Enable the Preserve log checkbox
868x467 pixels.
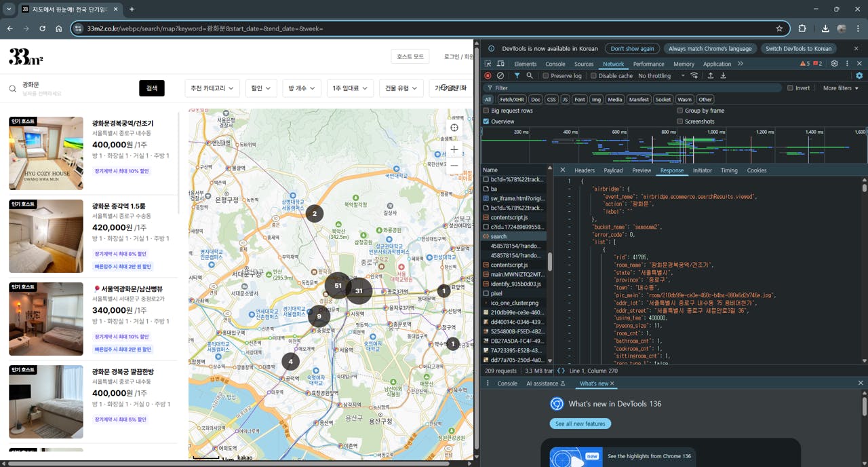tap(546, 76)
